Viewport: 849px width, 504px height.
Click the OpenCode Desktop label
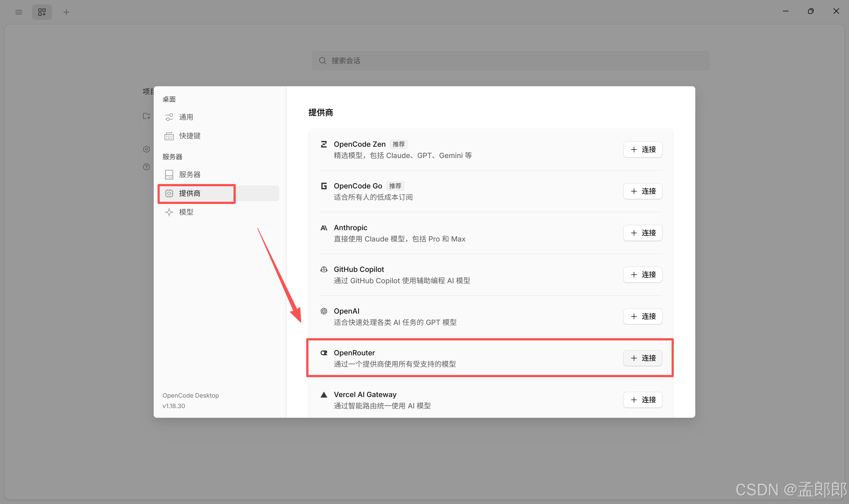coord(190,395)
